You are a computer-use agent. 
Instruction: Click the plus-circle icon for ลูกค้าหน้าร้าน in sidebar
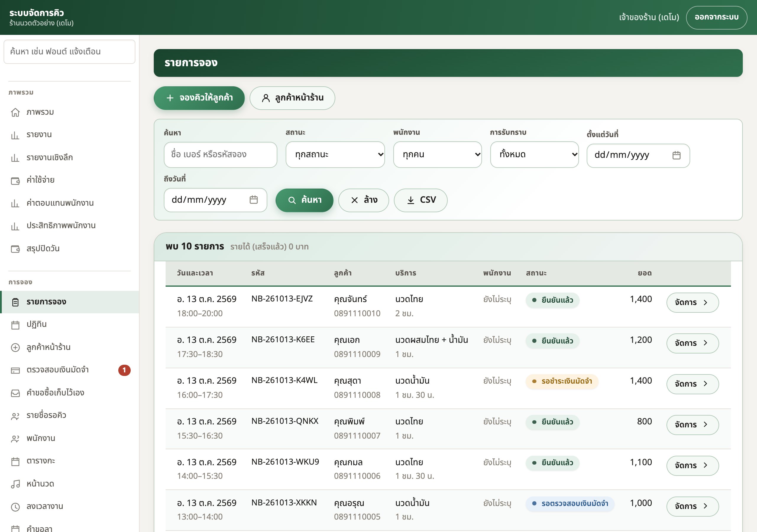(15, 347)
